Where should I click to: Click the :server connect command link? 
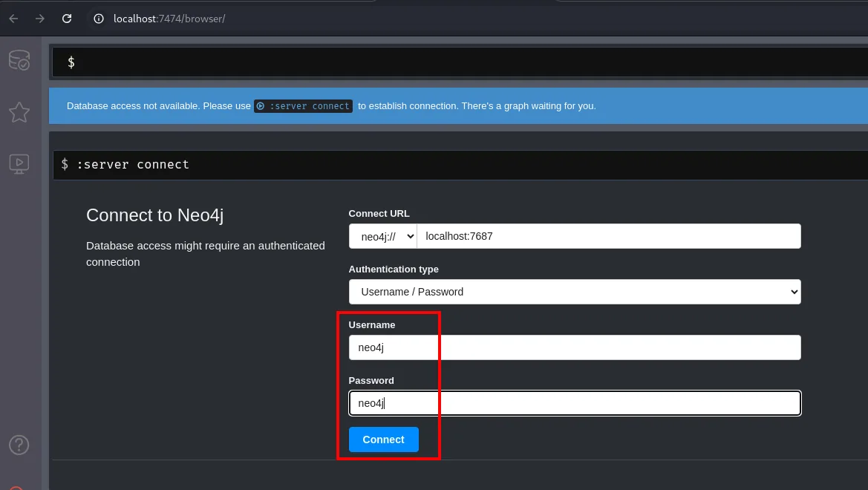(304, 105)
